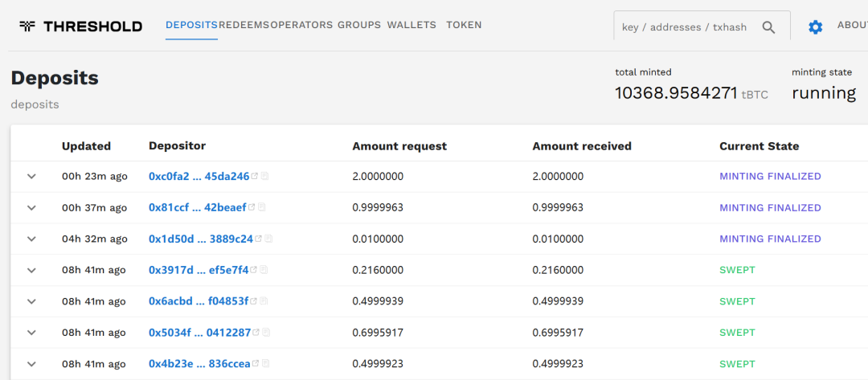The image size is (868, 380).
Task: Go to the Wallets tab
Action: 411,25
